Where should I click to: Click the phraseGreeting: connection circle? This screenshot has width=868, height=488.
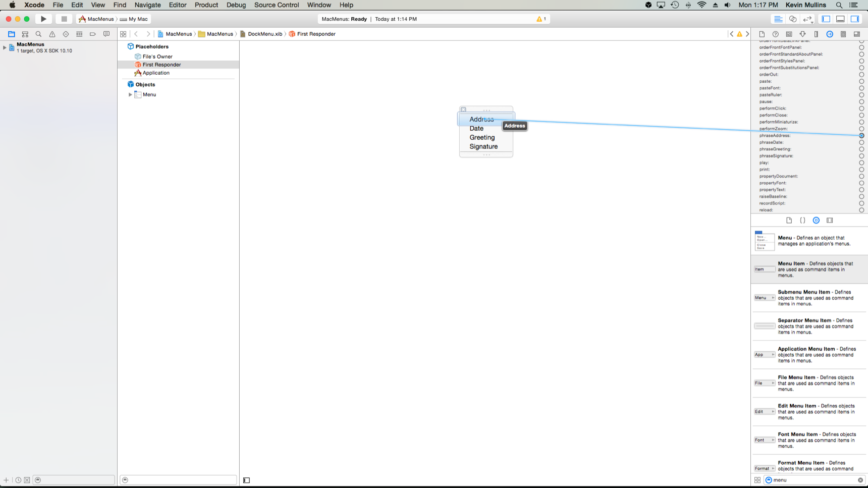(x=861, y=149)
